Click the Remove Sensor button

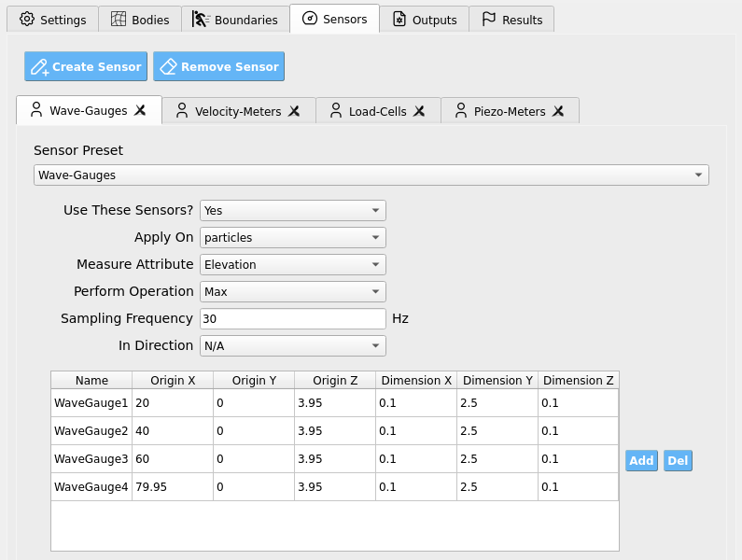tap(218, 66)
